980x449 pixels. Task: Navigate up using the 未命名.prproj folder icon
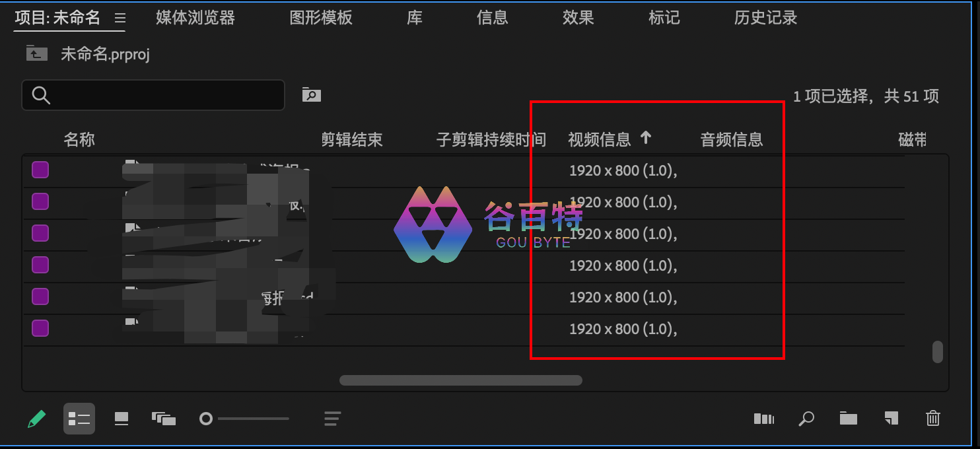coord(36,53)
